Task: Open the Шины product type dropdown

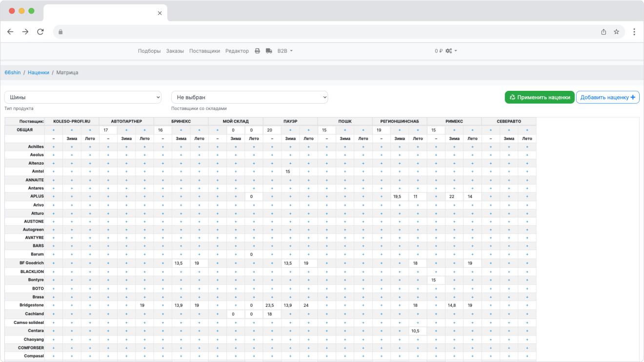Action: [x=83, y=97]
